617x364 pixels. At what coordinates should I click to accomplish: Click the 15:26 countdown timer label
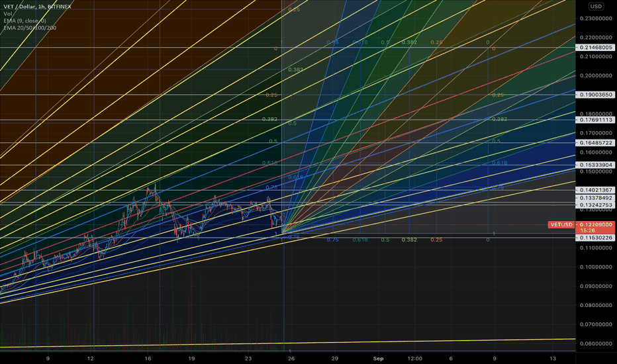pos(587,230)
